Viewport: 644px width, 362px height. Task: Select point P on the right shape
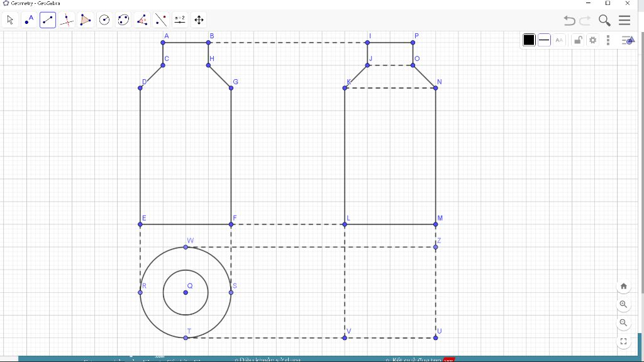coord(413,42)
